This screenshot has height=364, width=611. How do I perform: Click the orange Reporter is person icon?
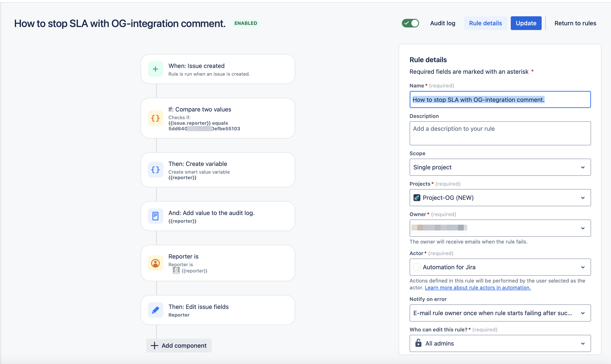click(155, 263)
